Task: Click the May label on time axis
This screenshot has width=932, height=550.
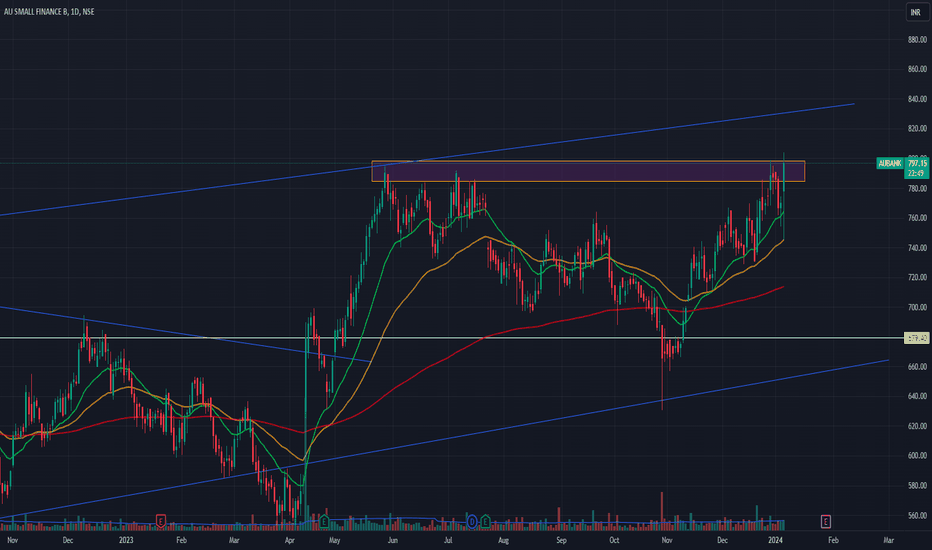Action: click(335, 540)
